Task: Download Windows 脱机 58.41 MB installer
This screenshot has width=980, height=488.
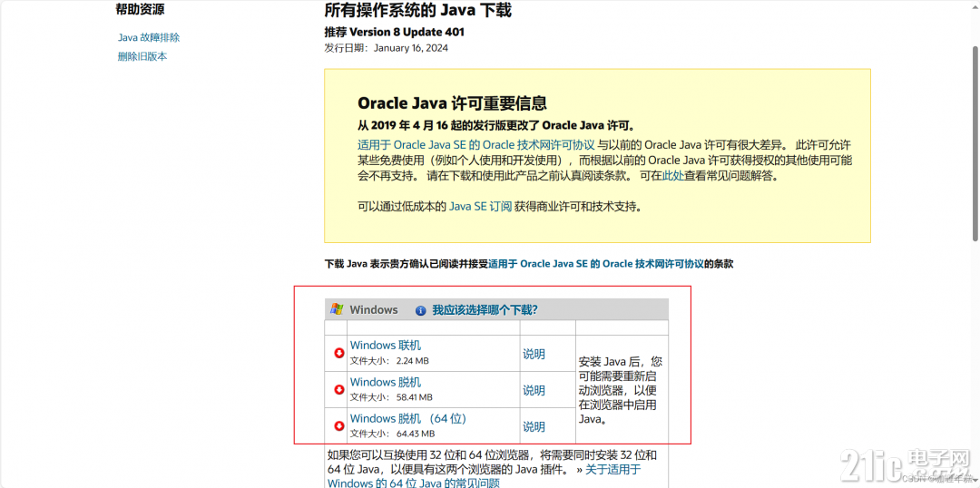Action: click(x=386, y=383)
